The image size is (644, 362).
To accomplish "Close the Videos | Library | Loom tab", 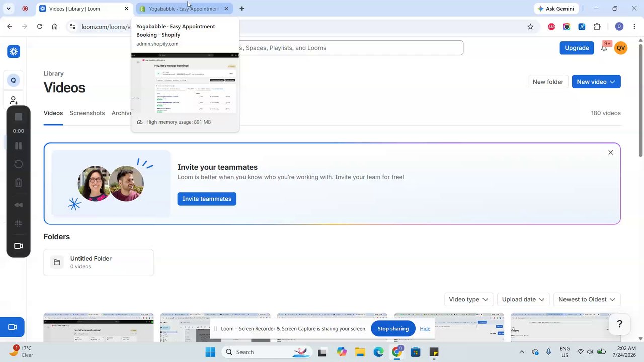I will 126,9.
